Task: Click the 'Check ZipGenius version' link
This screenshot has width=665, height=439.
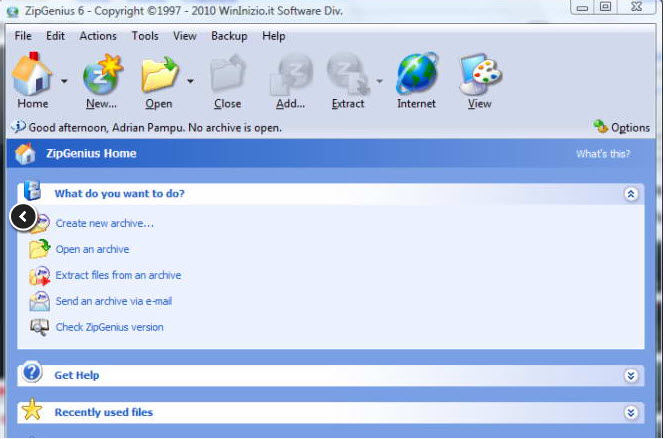Action: coord(109,327)
